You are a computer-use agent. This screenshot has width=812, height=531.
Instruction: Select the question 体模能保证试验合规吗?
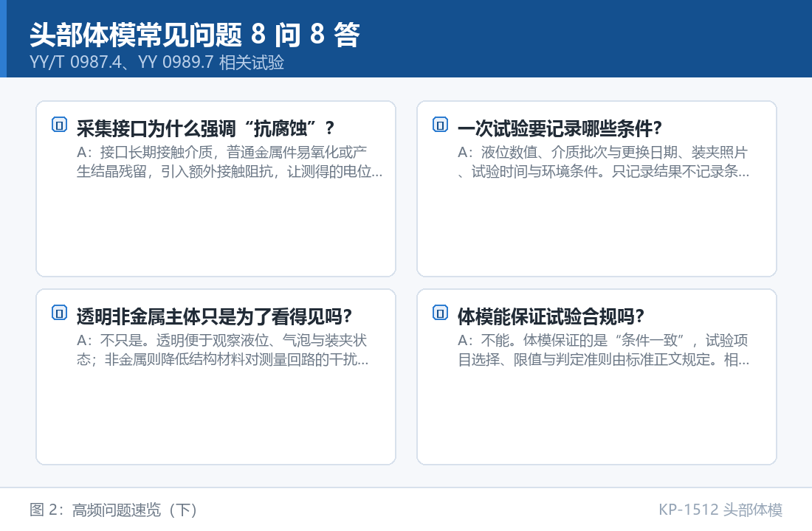[x=551, y=316]
